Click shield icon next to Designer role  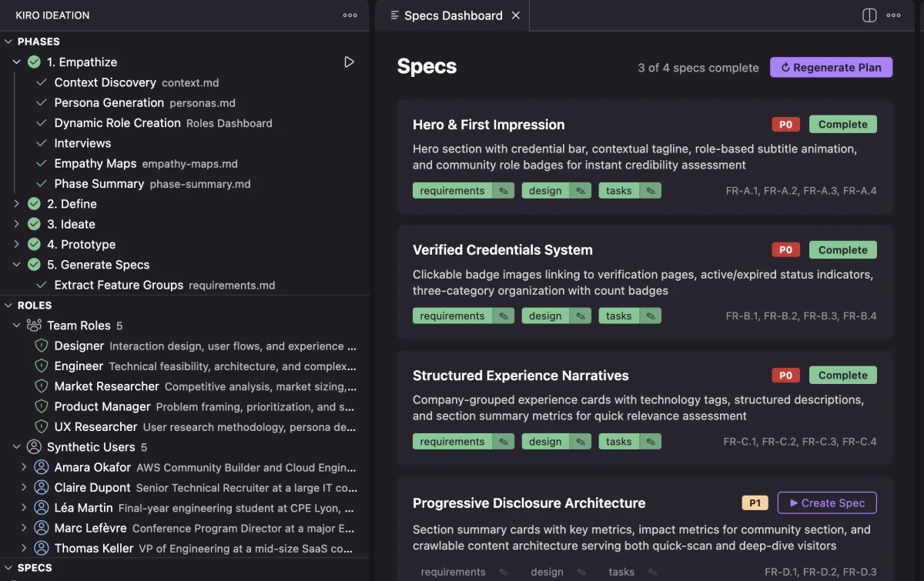click(42, 346)
